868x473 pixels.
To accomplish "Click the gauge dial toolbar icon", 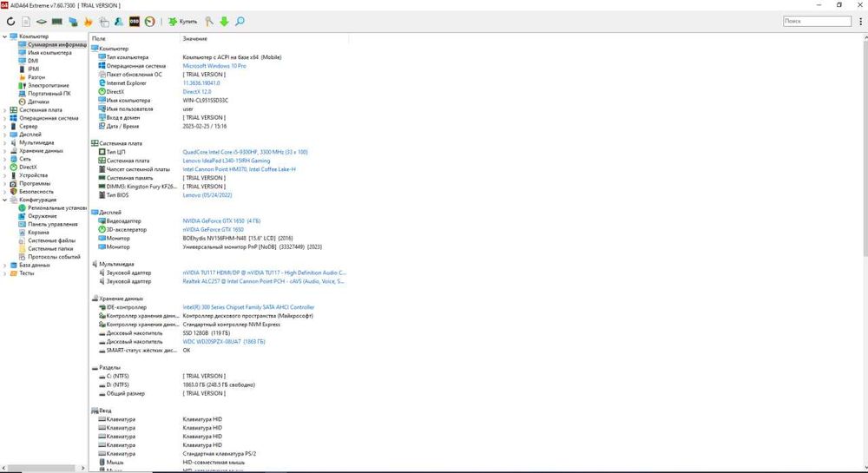I will 150,22.
